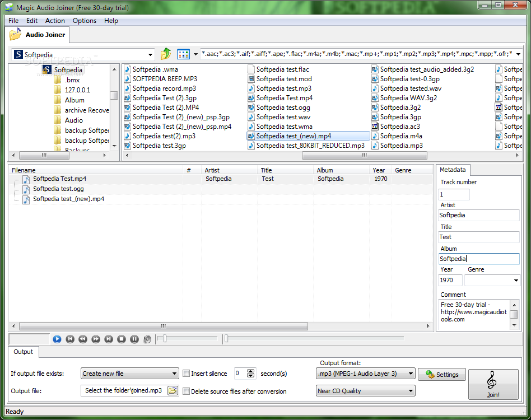The height and width of the screenshot is (420, 531).
Task: Click the Stop playback button
Action: (122, 339)
